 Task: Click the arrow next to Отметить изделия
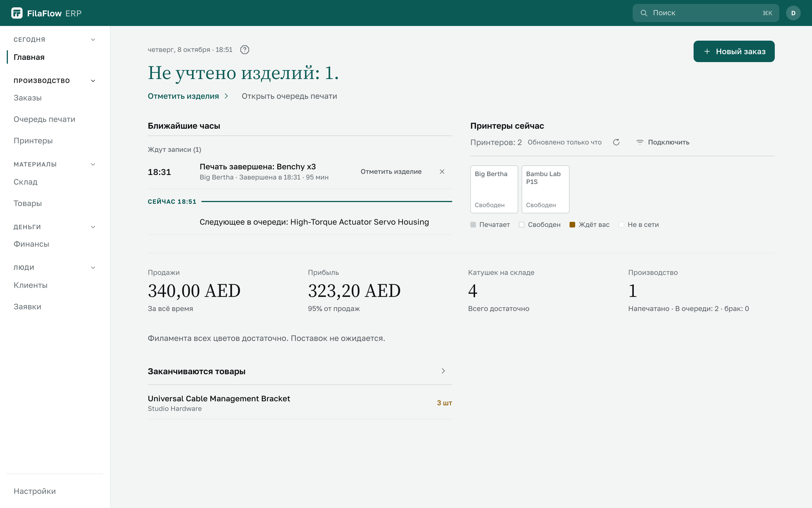pos(226,96)
